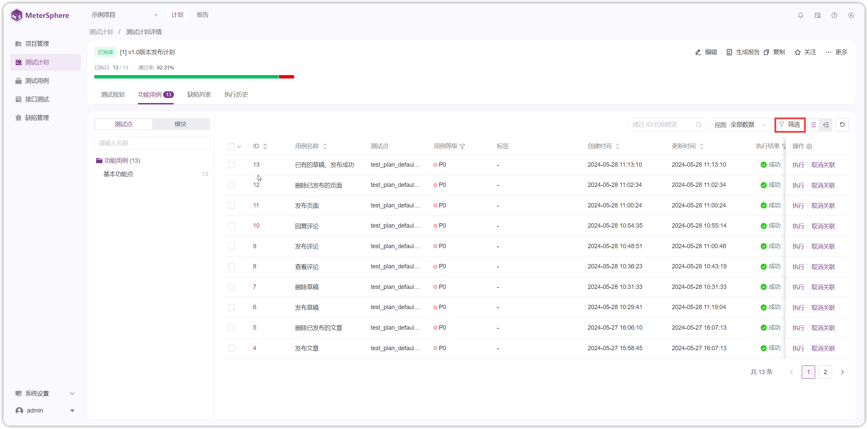Open the notifications bell icon
Screen dimensions: 868x429
point(801,15)
